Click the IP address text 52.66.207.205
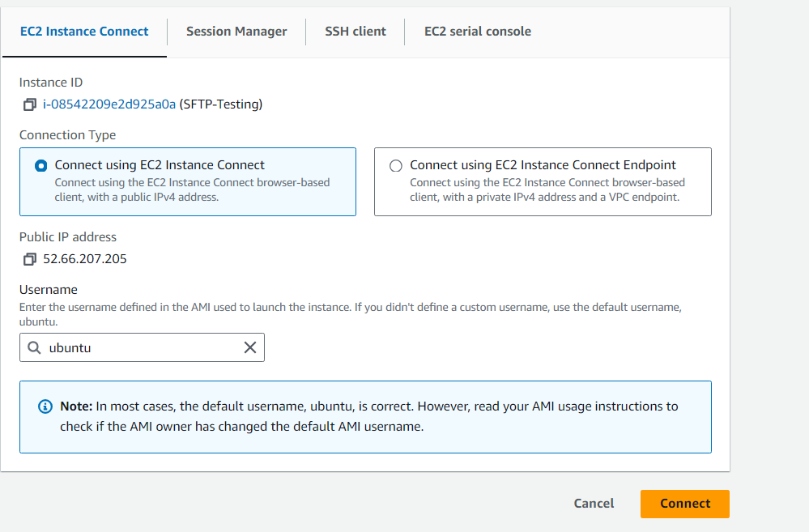This screenshot has width=809, height=532. click(84, 259)
